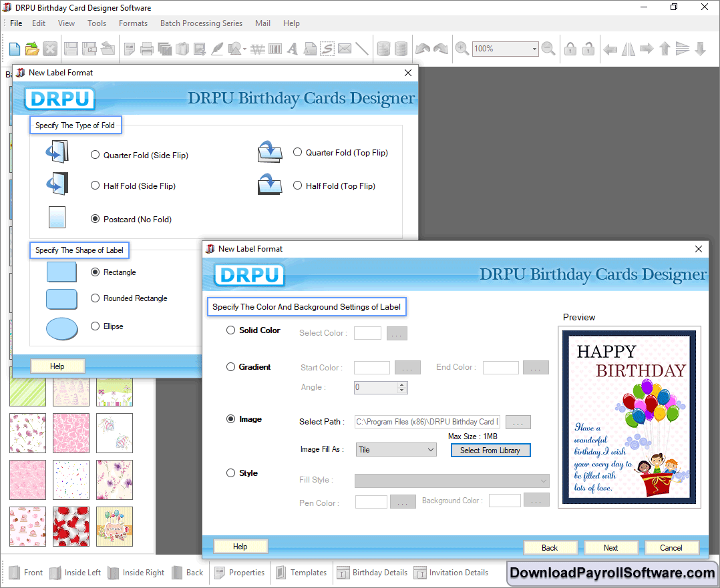This screenshot has width=720, height=588.
Task: Click the watermark W tool icon
Action: (258, 49)
